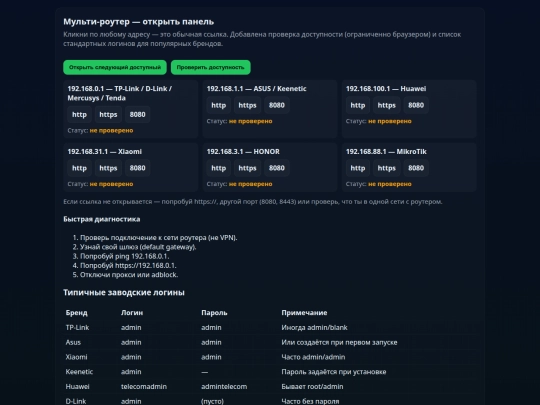Click step 'Отключи прокси или adblock.'
540x405 pixels.
(129, 275)
